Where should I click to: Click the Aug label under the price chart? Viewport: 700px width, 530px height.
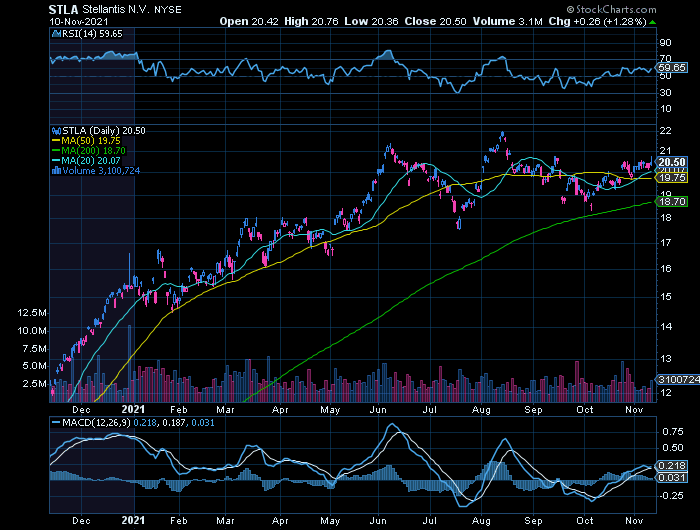click(x=481, y=409)
